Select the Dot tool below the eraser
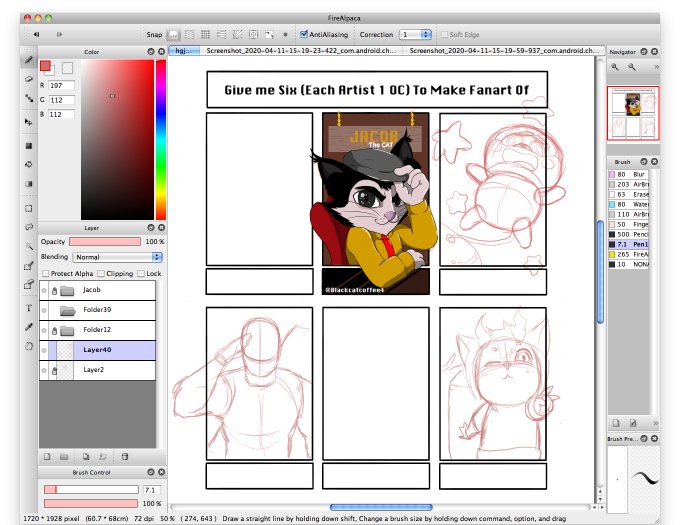 point(29,98)
